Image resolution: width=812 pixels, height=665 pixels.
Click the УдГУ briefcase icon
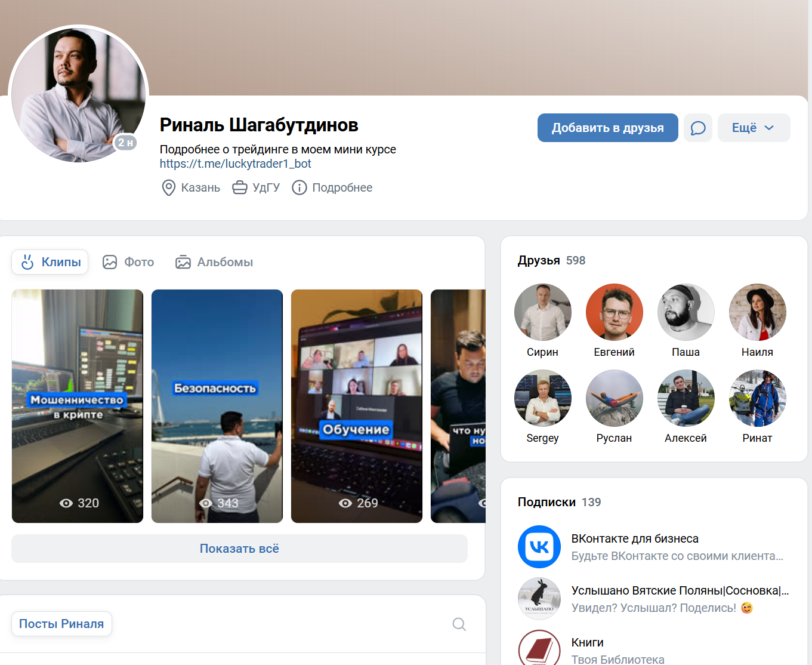[240, 187]
